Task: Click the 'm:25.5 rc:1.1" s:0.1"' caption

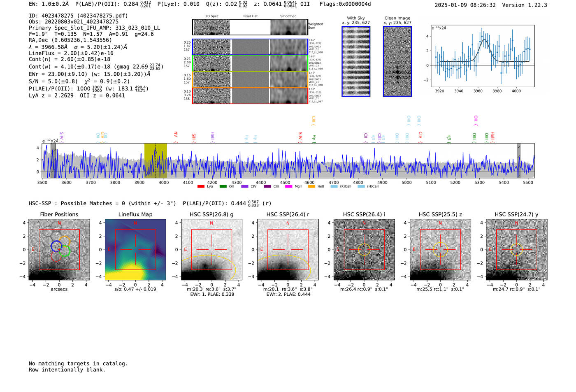Action: [x=440, y=289]
